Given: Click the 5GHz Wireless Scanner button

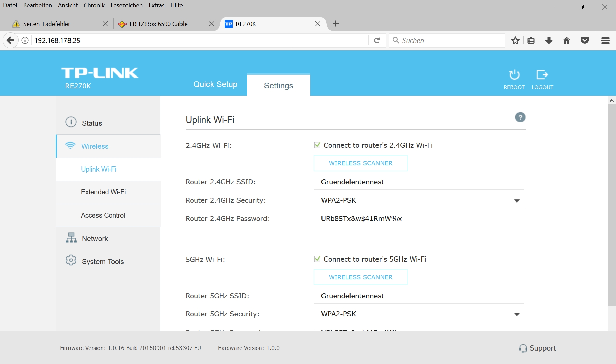Looking at the screenshot, I should tap(360, 277).
